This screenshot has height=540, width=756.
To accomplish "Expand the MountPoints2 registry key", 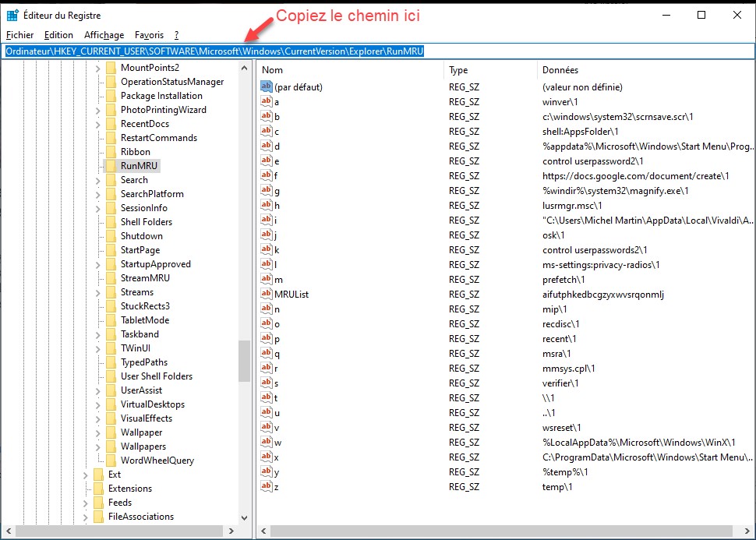I will 98,68.
